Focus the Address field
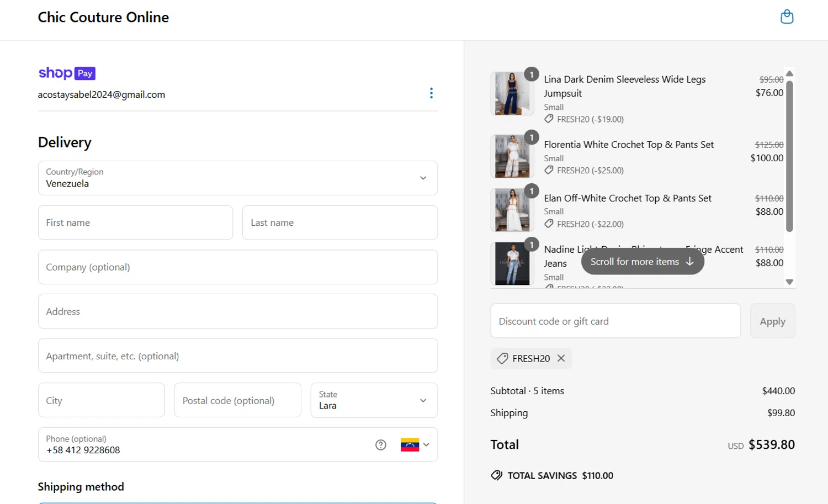828x504 pixels. coord(238,311)
